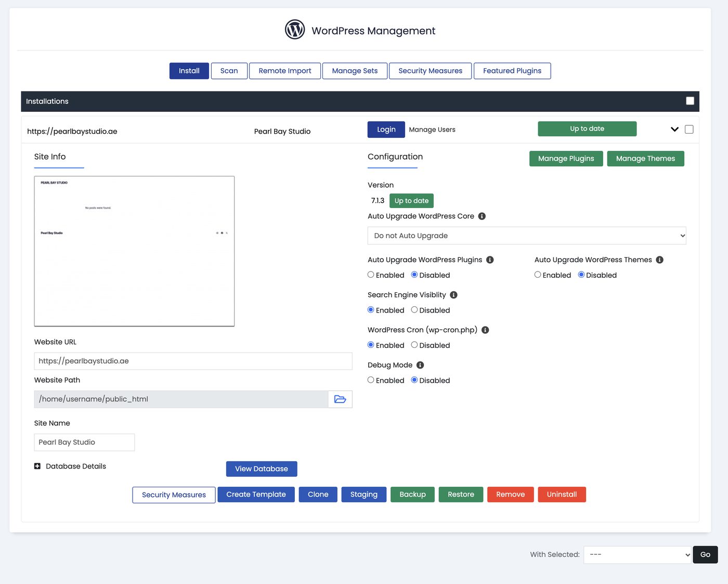728x584 pixels.
Task: Enable Debug Mode
Action: 371,380
